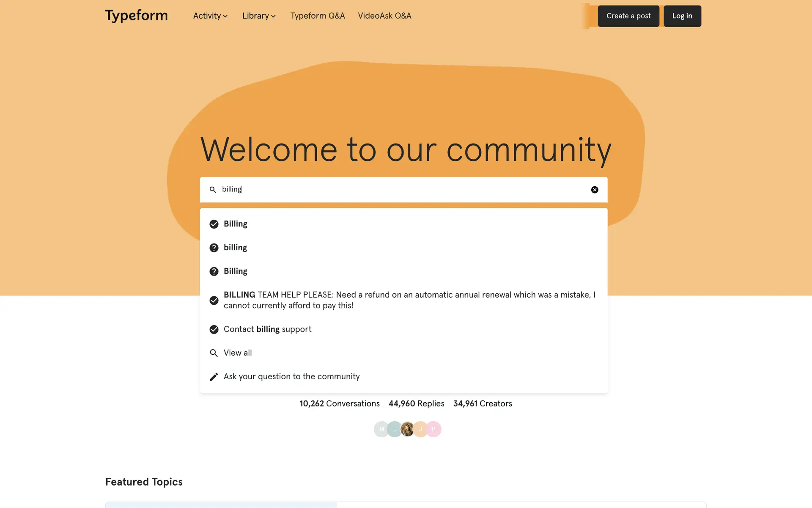Click inside the billing search field
The image size is (812, 508).
click(402, 190)
